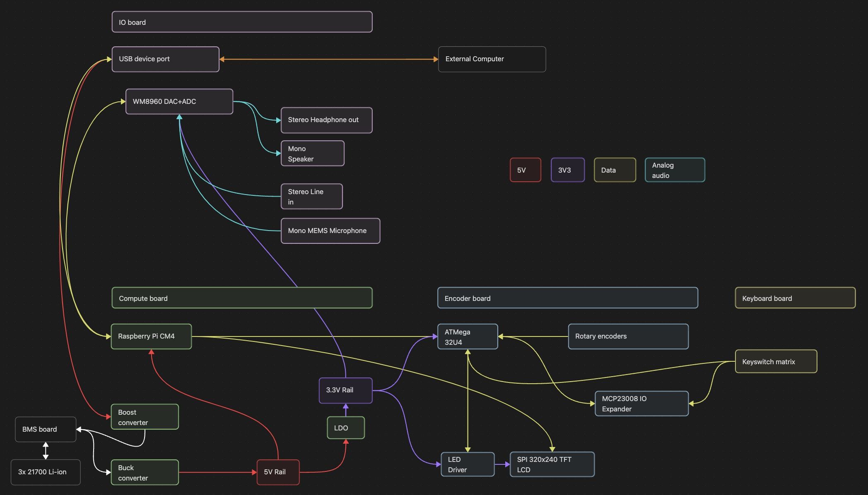
Task: Click the External Computer node
Action: coord(492,59)
